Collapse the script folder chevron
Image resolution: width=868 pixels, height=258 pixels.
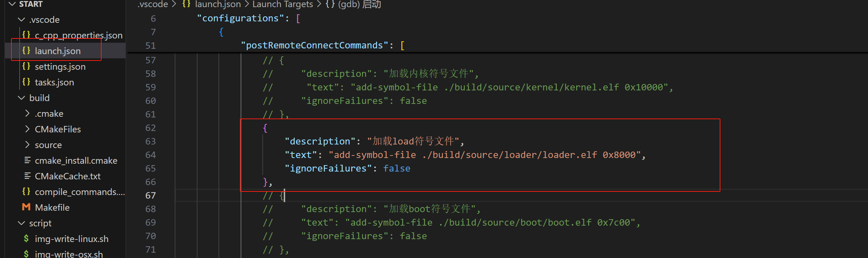click(21, 223)
